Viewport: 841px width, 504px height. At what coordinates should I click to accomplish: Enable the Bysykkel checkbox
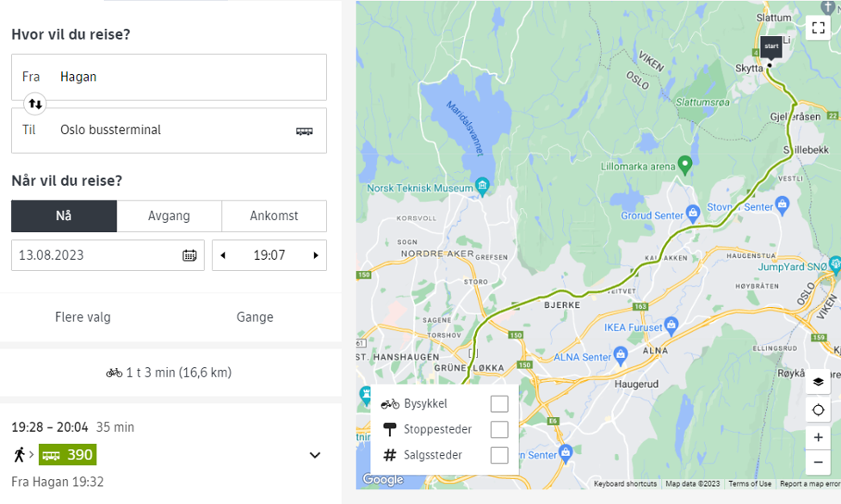coord(498,403)
